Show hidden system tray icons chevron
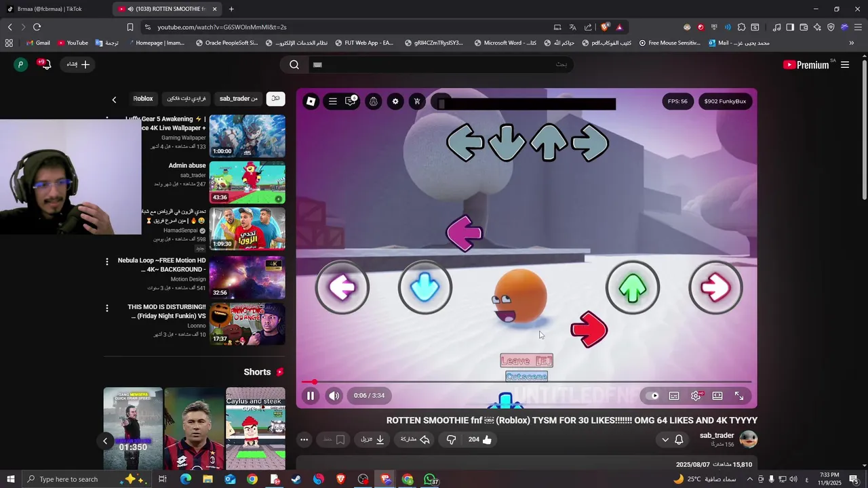 tap(749, 479)
